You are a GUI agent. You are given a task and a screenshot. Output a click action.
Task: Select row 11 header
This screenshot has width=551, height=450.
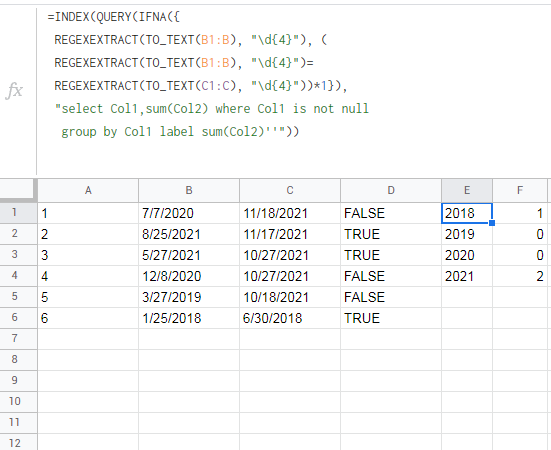pyautogui.click(x=18, y=423)
